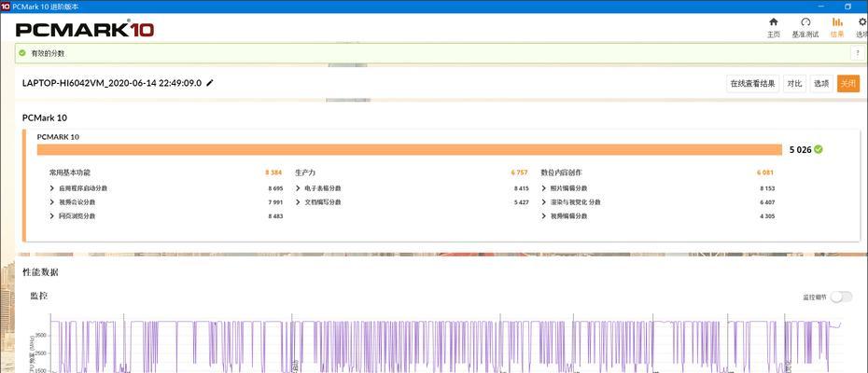This screenshot has height=373, width=868.
Task: Click the orange 关闭 button
Action: click(x=848, y=84)
